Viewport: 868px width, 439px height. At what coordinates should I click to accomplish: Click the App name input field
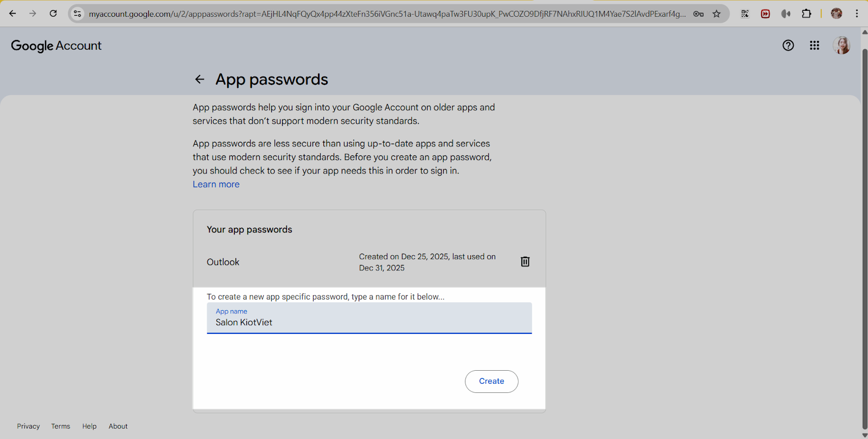pyautogui.click(x=369, y=322)
